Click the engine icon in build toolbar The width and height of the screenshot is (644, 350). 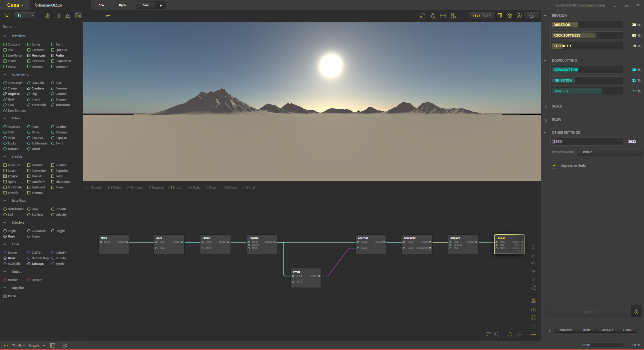[531, 16]
